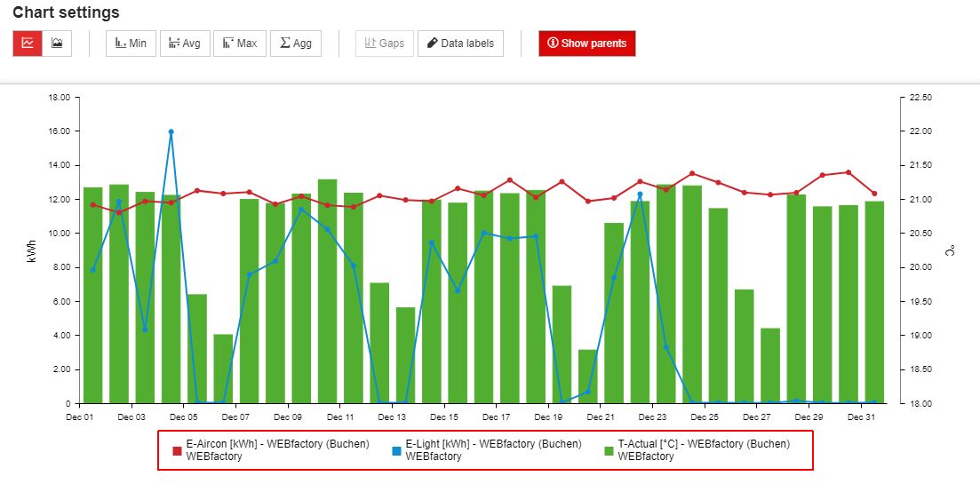The width and height of the screenshot is (980, 484).
Task: Click the blue E-Light legend swatch
Action: click(396, 451)
